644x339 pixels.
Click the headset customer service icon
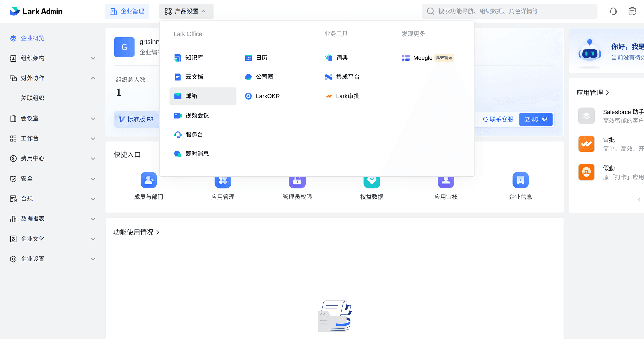coord(613,11)
